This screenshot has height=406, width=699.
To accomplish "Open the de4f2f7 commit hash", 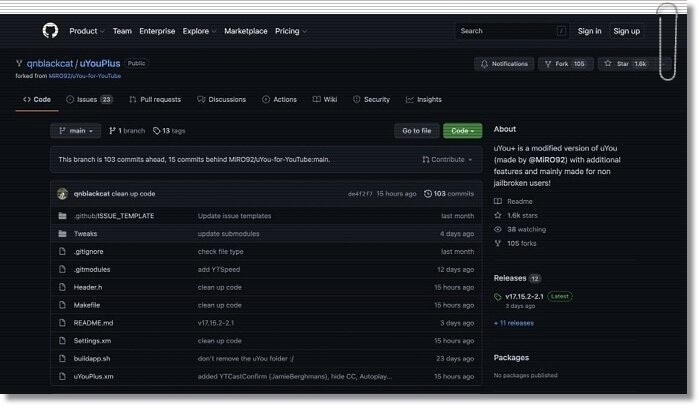I will 360,194.
